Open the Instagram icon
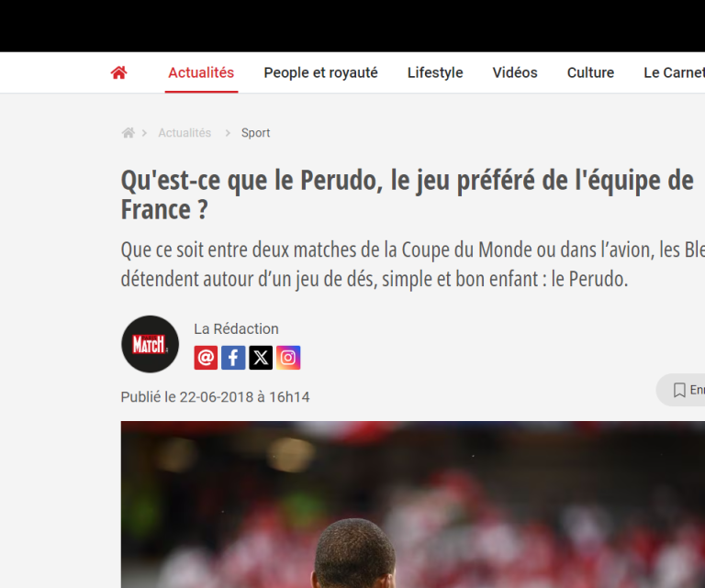 pyautogui.click(x=288, y=358)
